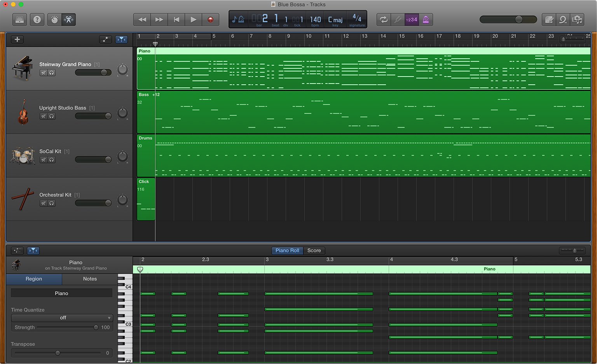
Task: Open the Media browser
Action: point(577,19)
